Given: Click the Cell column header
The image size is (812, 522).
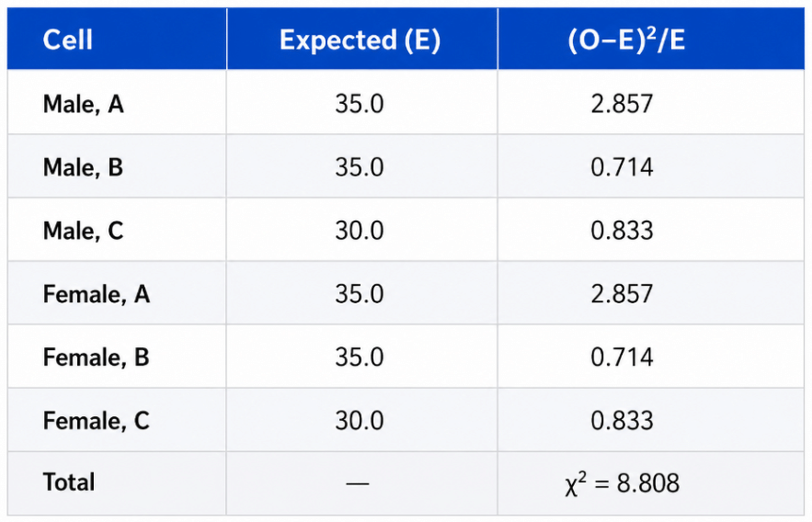Looking at the screenshot, I should (x=68, y=40).
